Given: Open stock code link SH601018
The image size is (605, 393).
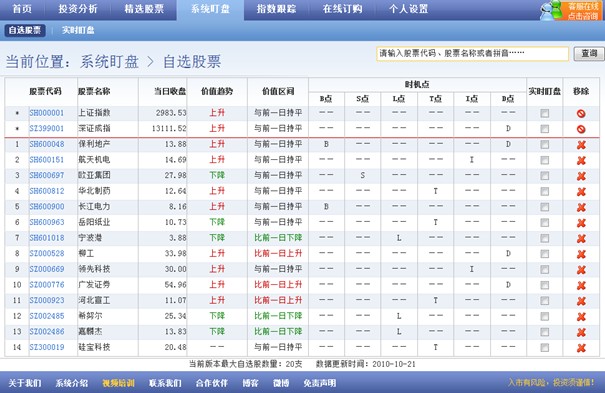Looking at the screenshot, I should (x=47, y=238).
